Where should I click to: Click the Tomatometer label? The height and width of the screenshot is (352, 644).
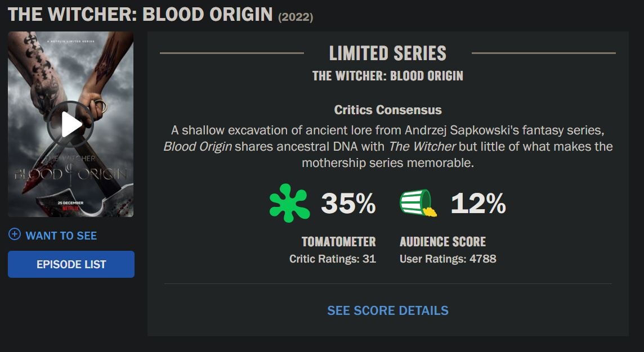click(338, 242)
